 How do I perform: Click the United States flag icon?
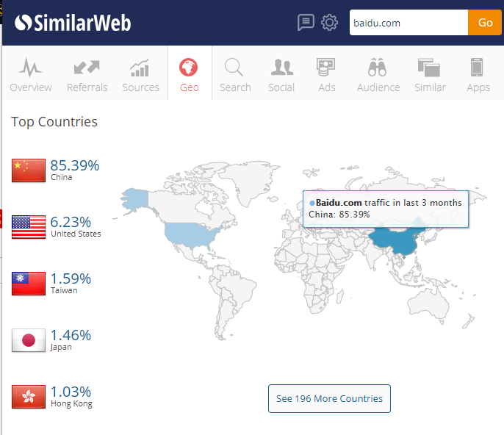29,227
